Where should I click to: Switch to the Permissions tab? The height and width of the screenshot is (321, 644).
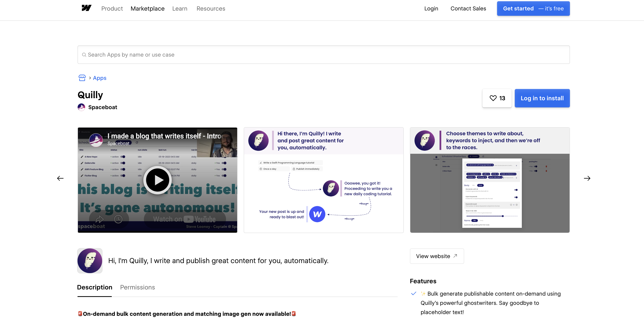[x=138, y=287]
